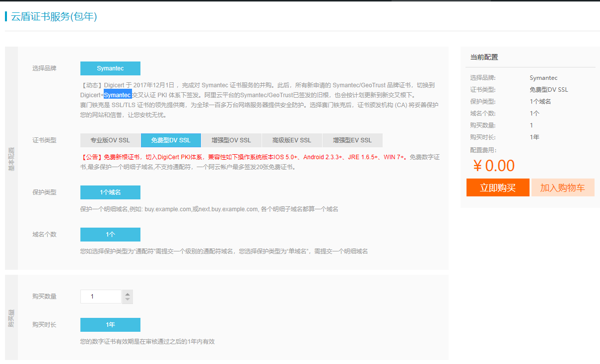Switch to 增强型OV SSL certificate type
This screenshot has width=600, height=364.
[x=231, y=140]
